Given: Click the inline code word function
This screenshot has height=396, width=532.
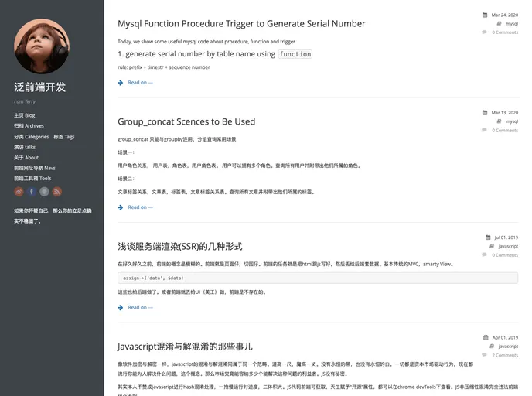Looking at the screenshot, I should pos(295,54).
